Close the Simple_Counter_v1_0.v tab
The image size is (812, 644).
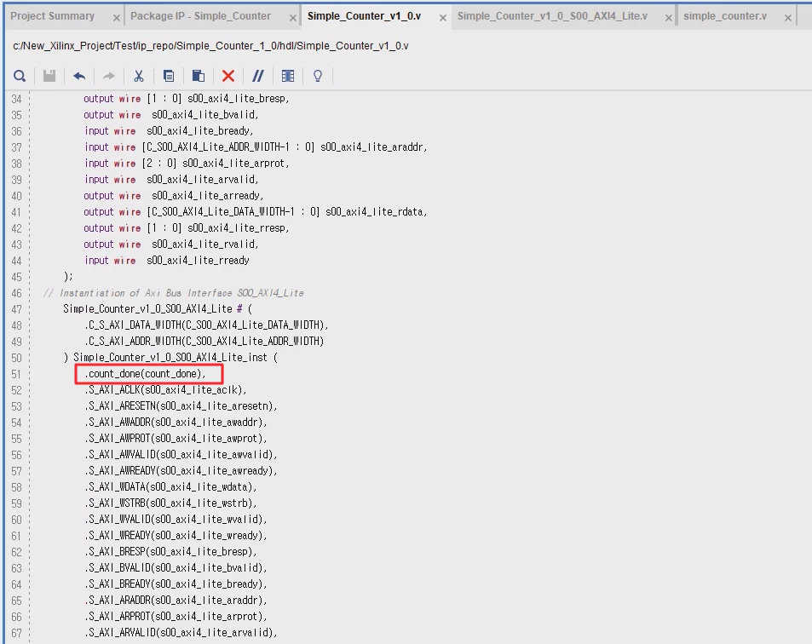(x=443, y=18)
